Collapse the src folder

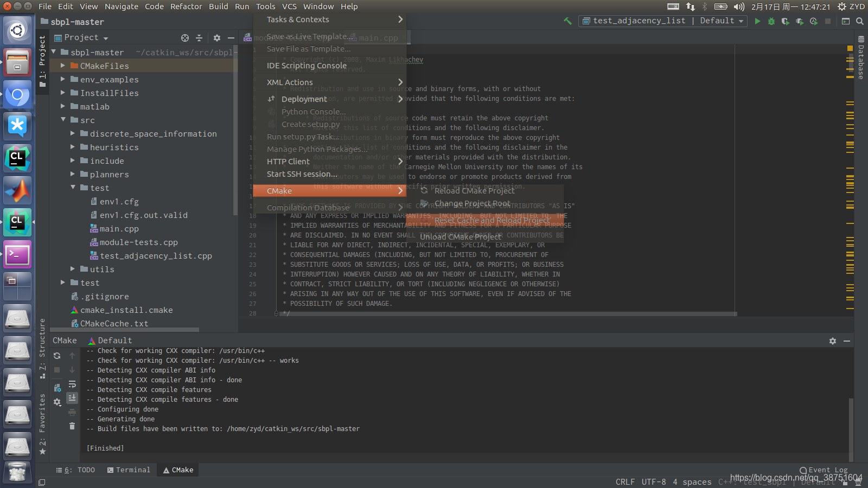[63, 120]
